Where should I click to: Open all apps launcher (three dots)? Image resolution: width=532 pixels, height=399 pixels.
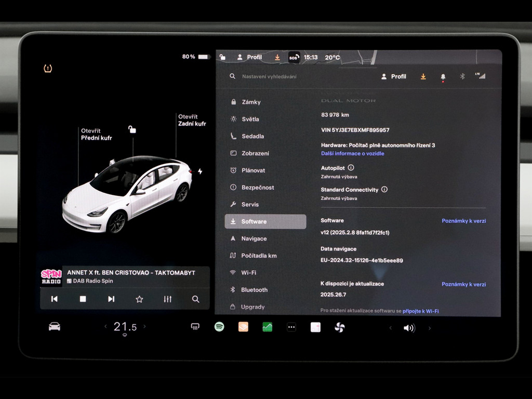click(291, 327)
